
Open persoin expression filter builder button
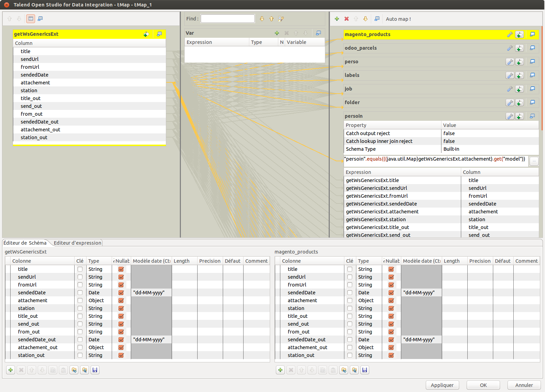(x=534, y=161)
